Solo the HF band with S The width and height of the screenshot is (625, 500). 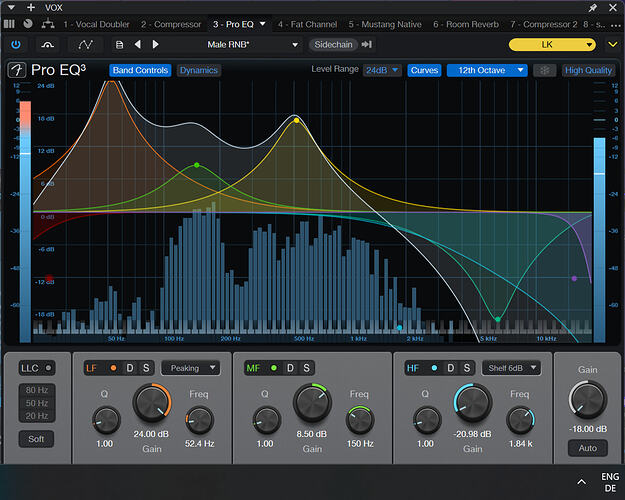[x=467, y=368]
